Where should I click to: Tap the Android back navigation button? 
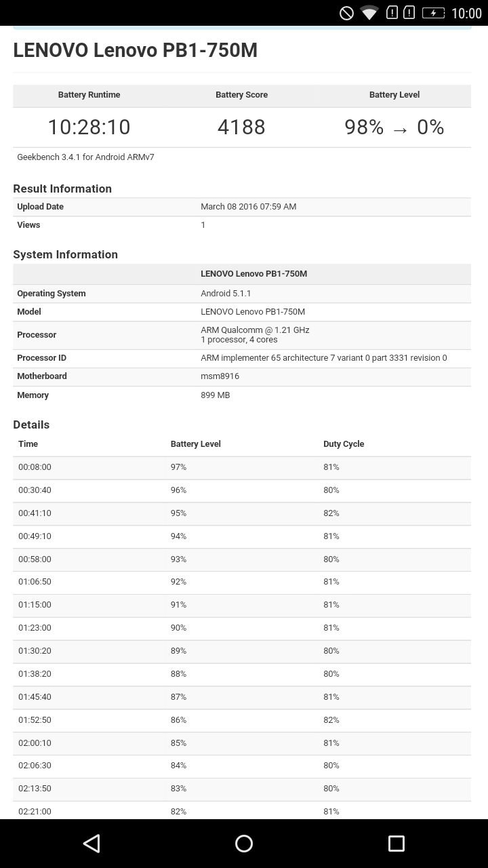click(x=91, y=843)
